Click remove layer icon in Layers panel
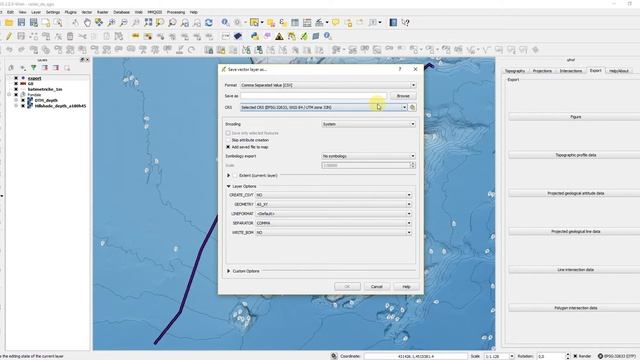The height and width of the screenshot is (360, 640). pos(67,68)
